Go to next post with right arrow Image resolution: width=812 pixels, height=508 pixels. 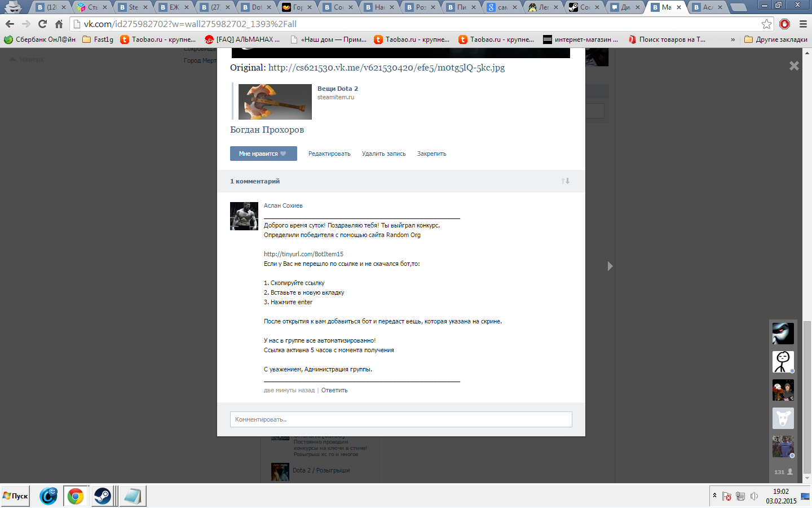[610, 266]
